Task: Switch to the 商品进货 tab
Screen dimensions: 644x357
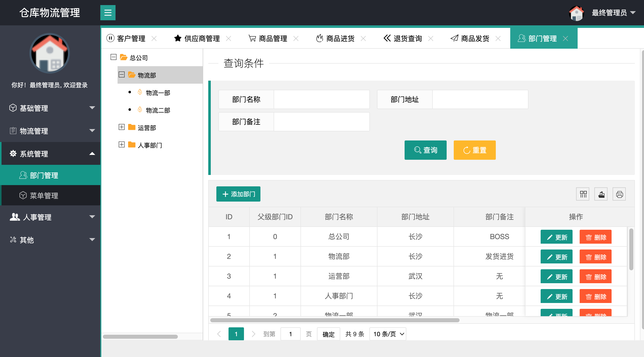Action: [x=340, y=39]
